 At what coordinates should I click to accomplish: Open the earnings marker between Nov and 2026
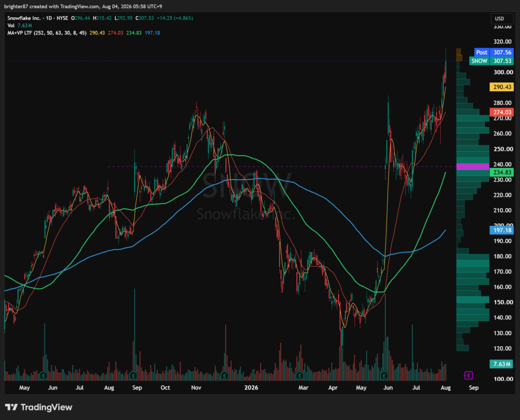224,375
